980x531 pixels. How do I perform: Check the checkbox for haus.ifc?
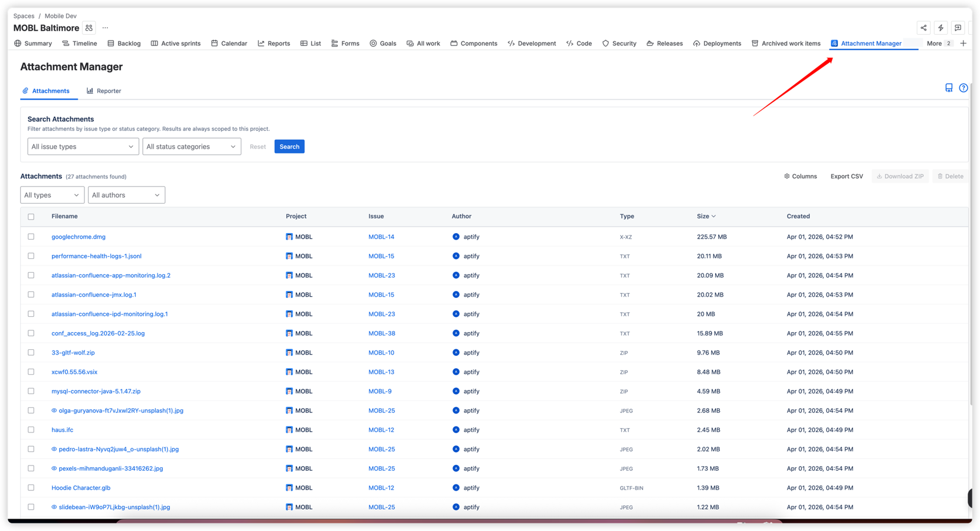(x=31, y=430)
